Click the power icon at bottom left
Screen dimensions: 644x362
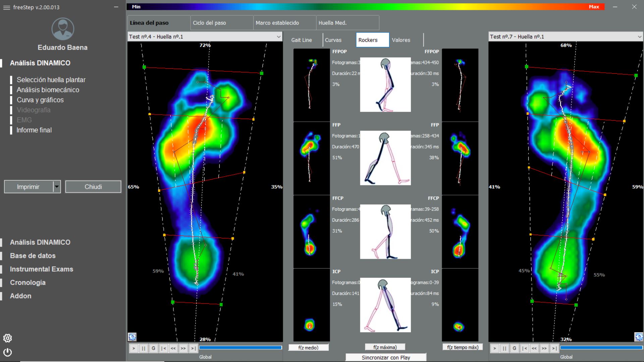7,352
